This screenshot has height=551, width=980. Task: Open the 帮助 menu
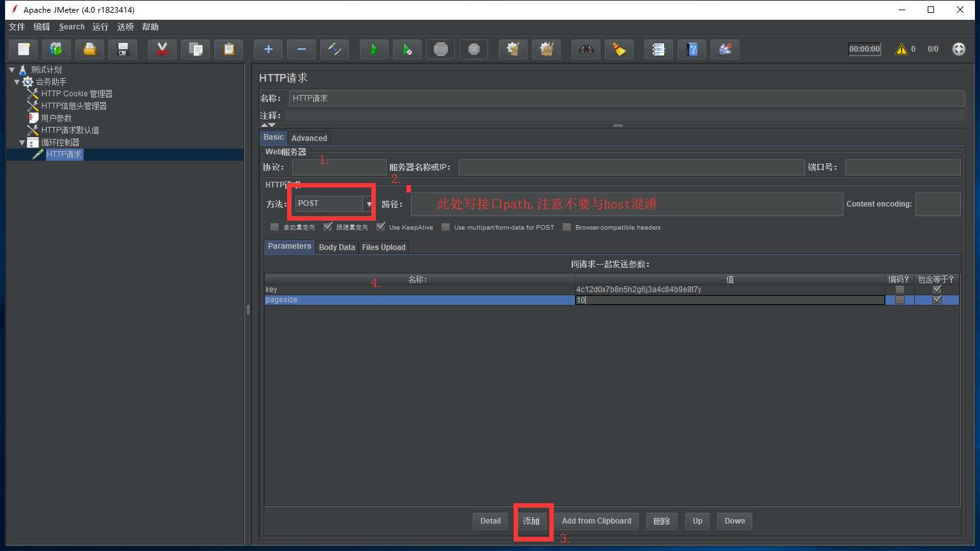(x=151, y=27)
